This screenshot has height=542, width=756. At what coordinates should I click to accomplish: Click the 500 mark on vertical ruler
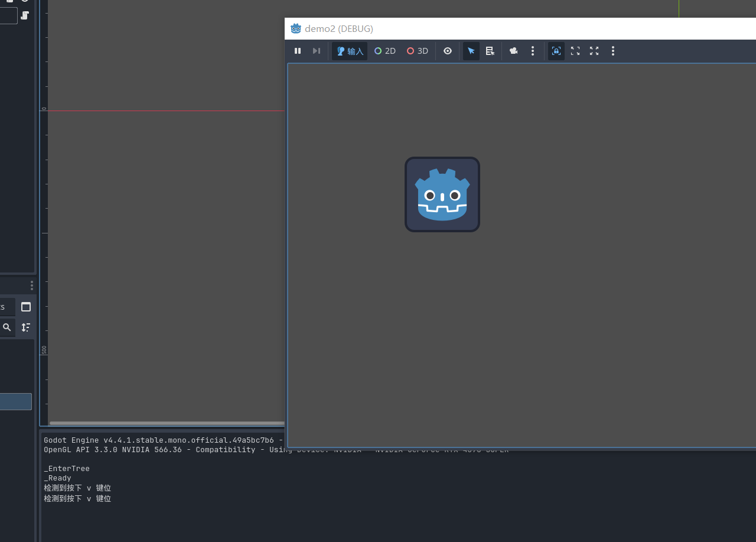[x=44, y=350]
